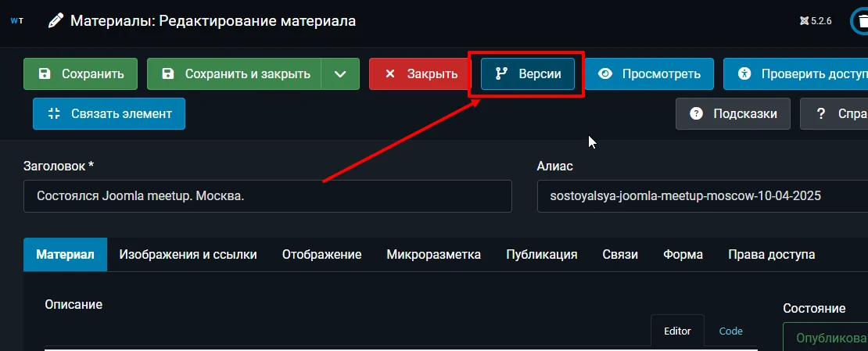Close the editor with Закрыть button
The width and height of the screenshot is (868, 351).
click(420, 73)
